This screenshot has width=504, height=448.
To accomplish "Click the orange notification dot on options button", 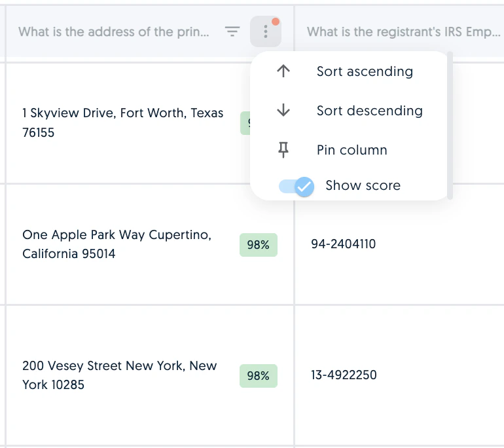I will click(x=276, y=22).
